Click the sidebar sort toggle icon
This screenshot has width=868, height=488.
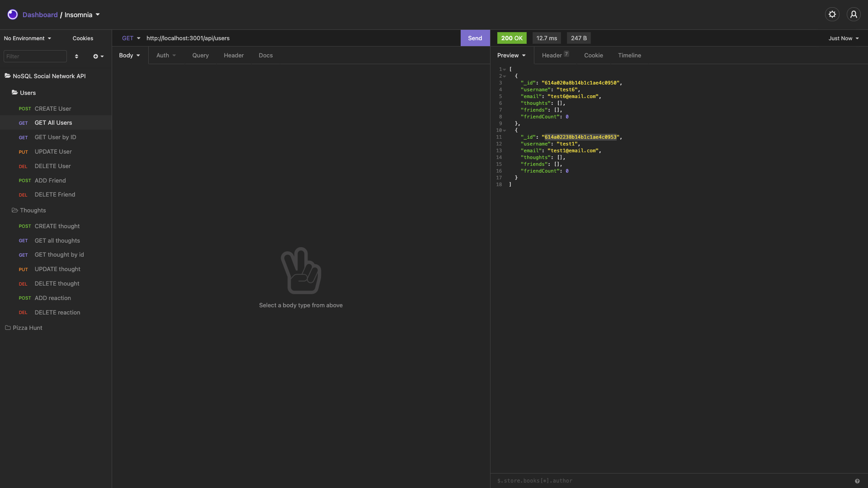(76, 56)
